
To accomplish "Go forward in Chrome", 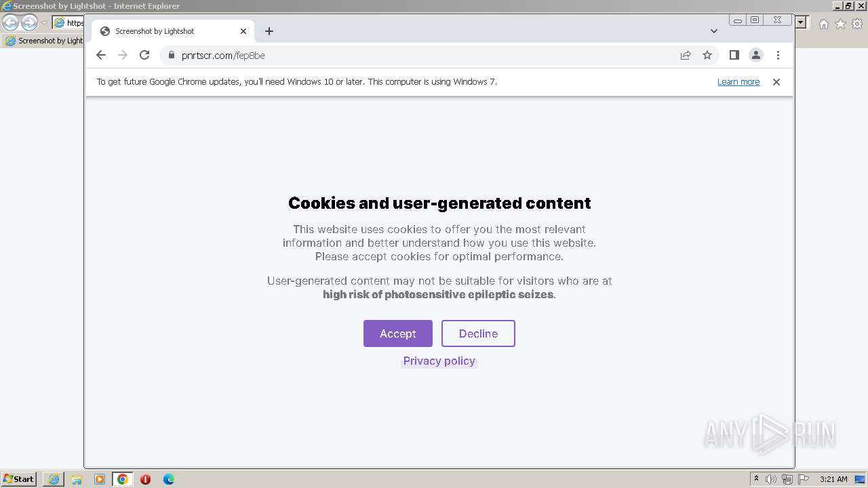I will [x=123, y=55].
